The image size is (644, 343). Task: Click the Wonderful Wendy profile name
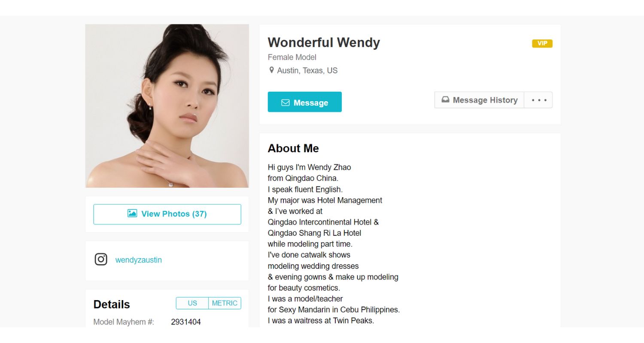tap(324, 42)
